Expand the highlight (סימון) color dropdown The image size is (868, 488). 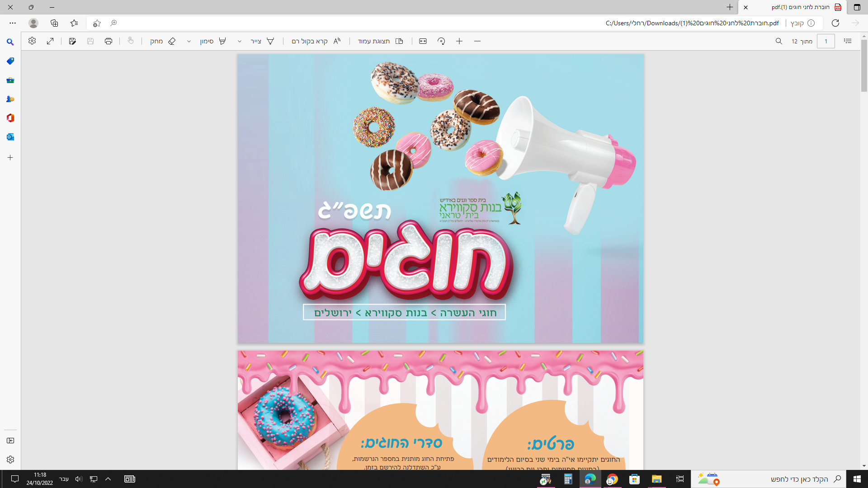[189, 41]
